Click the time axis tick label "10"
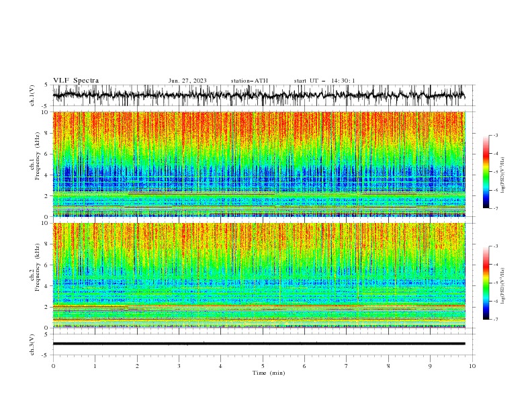The image size is (532, 411). click(472, 366)
